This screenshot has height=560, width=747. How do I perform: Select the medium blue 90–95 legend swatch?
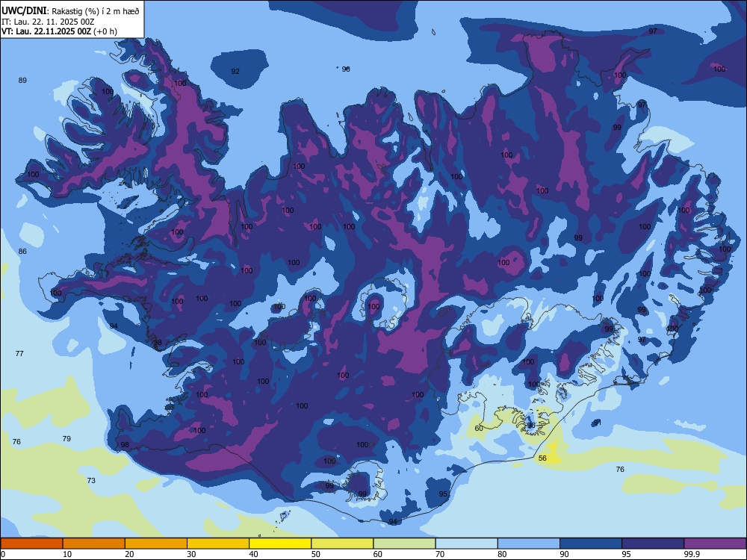(591, 544)
